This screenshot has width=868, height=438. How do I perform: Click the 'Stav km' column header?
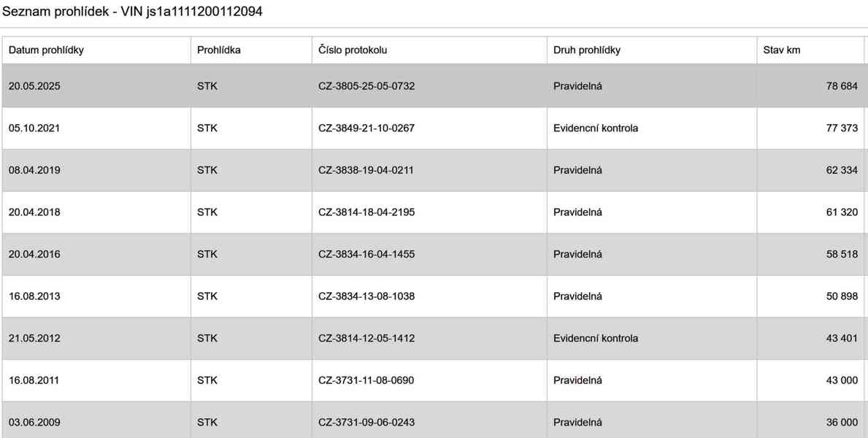click(x=782, y=50)
